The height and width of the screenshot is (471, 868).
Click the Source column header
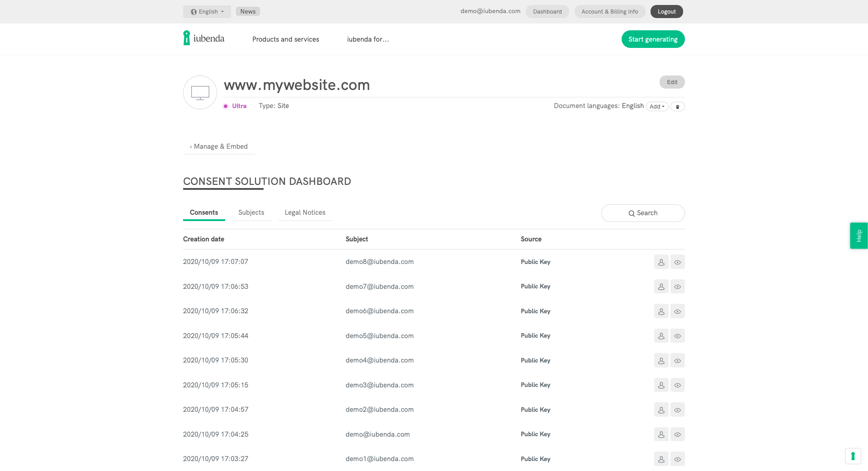531,239
